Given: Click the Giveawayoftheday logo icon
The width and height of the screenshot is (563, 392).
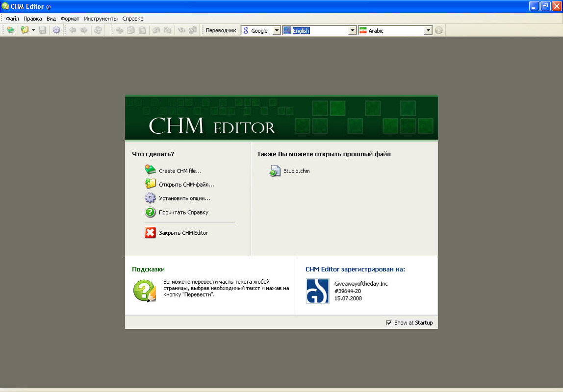Looking at the screenshot, I should click(317, 291).
